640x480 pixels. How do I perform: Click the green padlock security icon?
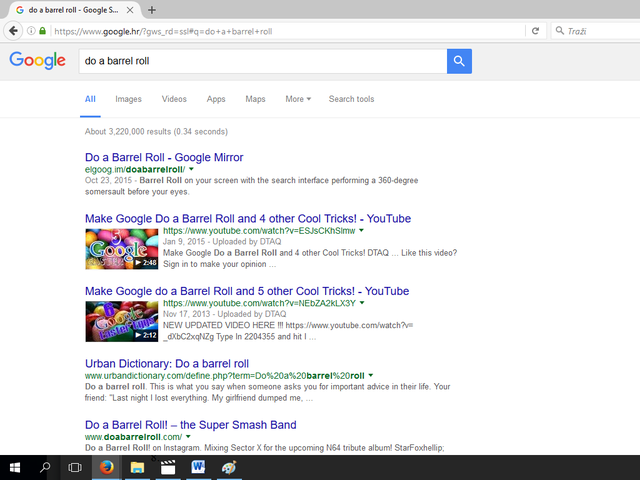[42, 31]
